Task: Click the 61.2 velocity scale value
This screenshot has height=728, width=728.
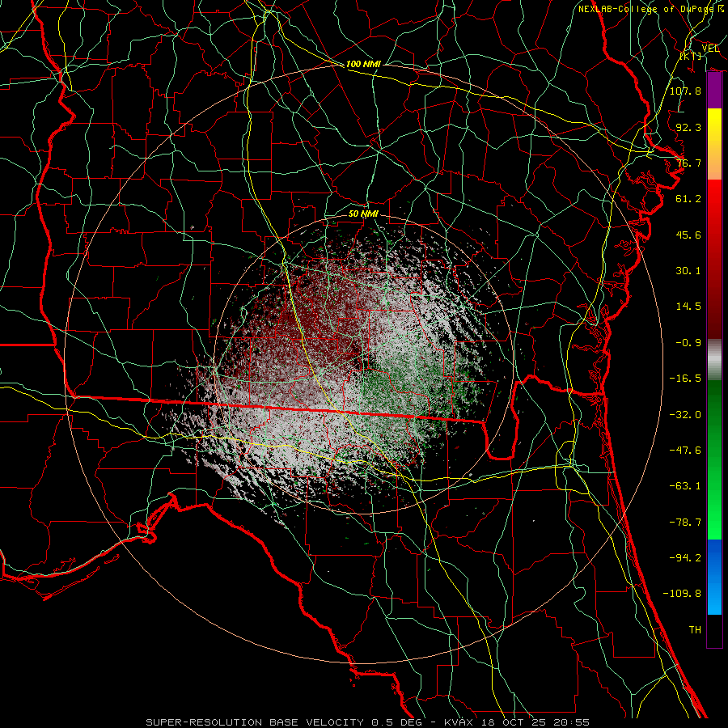Action: 688,199
